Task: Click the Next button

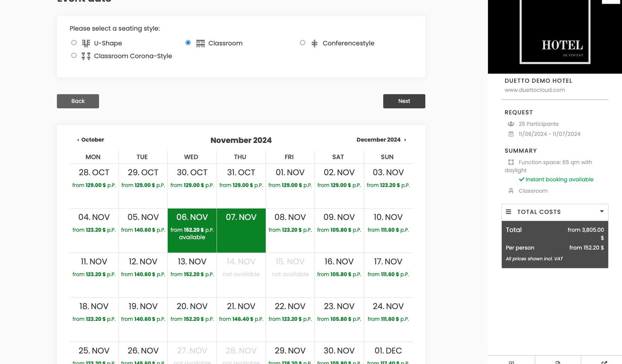Action: [x=404, y=101]
